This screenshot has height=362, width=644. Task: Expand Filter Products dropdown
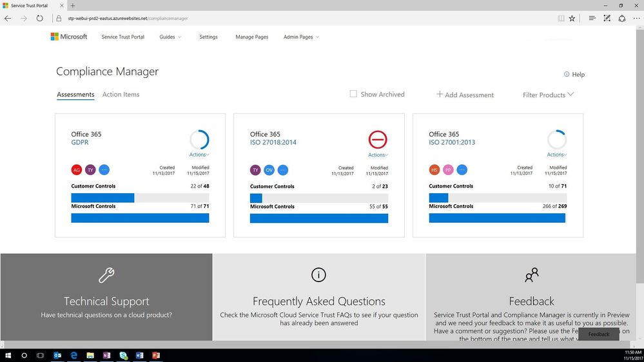(548, 95)
